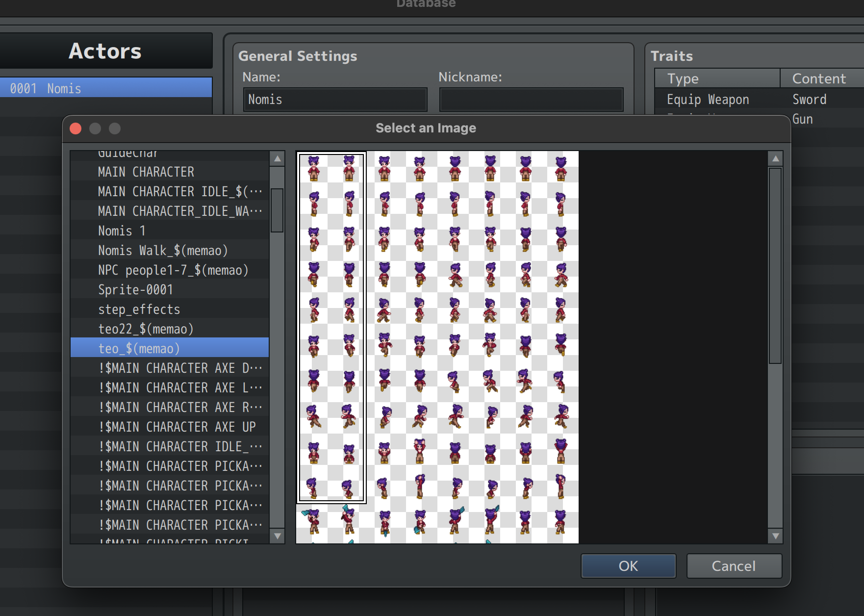
Task: Select the 'Sprite-0001' image
Action: coord(170,289)
